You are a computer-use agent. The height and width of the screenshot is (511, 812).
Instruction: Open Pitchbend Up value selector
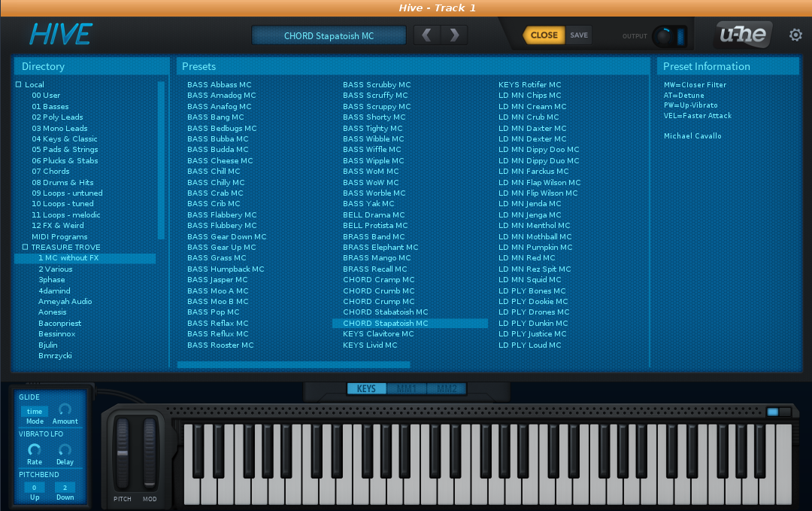click(x=34, y=488)
